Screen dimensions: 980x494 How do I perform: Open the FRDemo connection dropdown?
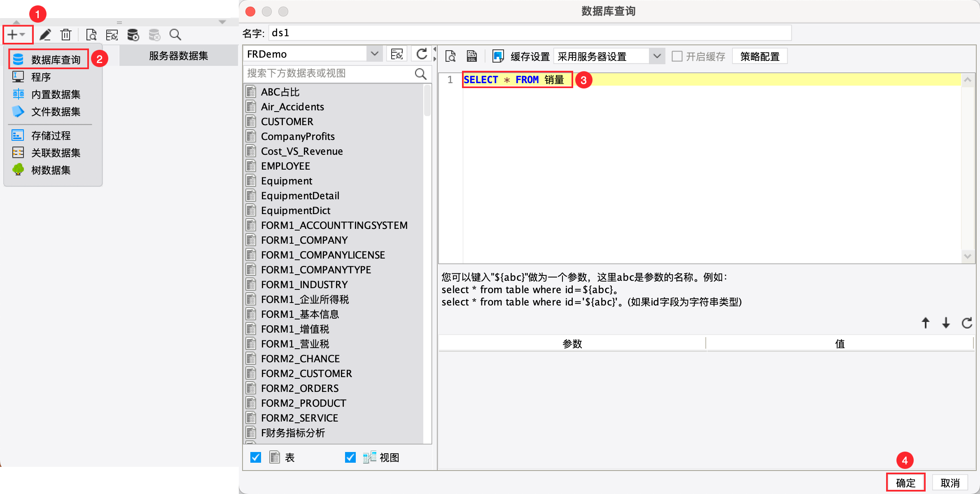(374, 54)
